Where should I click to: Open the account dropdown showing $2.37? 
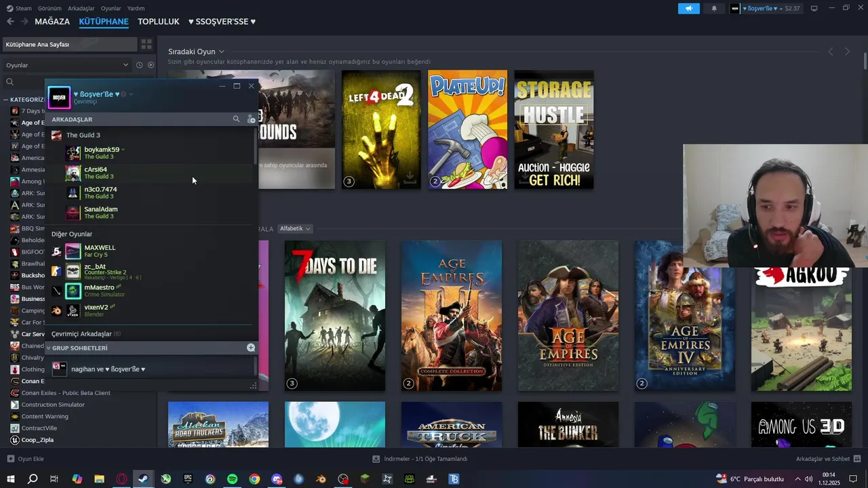click(766, 9)
